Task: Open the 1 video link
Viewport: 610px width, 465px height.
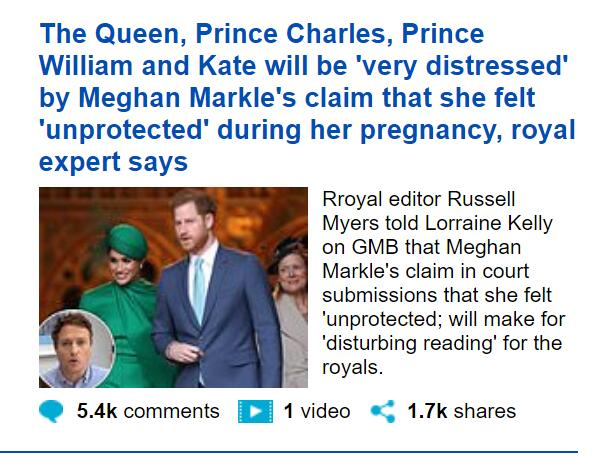Action: (317, 411)
